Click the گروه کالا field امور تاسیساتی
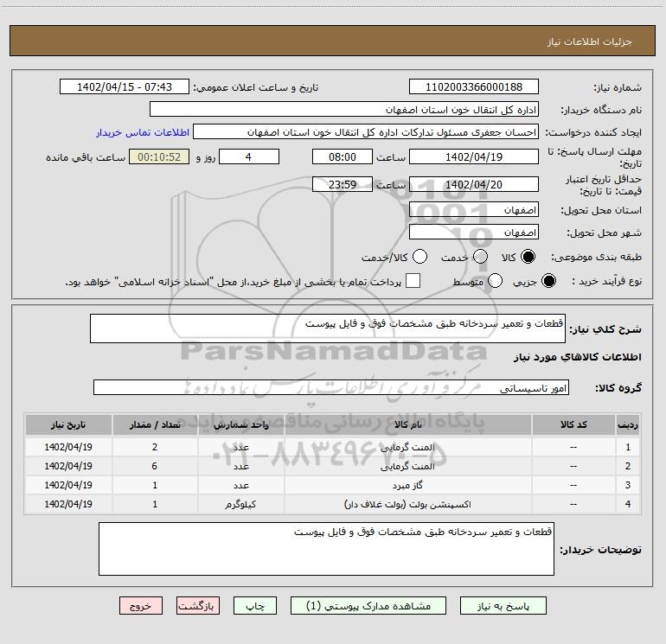666x644 pixels. [x=331, y=387]
